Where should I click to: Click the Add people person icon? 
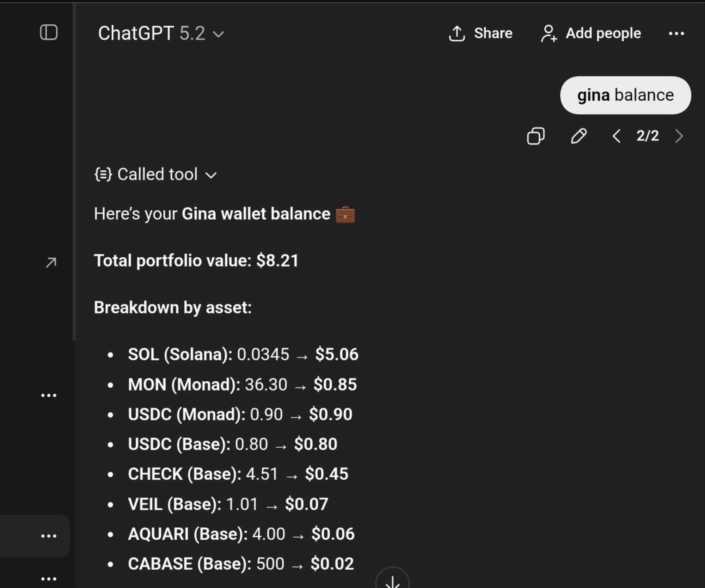pyautogui.click(x=549, y=33)
